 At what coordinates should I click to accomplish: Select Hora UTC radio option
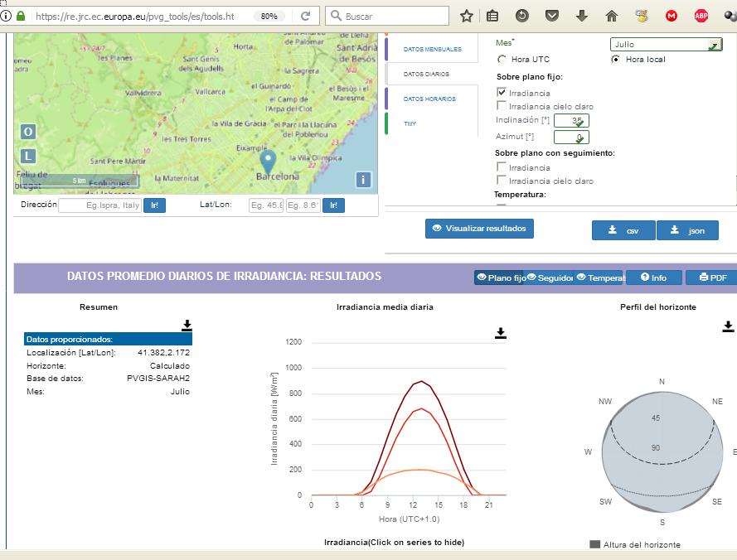pos(502,59)
